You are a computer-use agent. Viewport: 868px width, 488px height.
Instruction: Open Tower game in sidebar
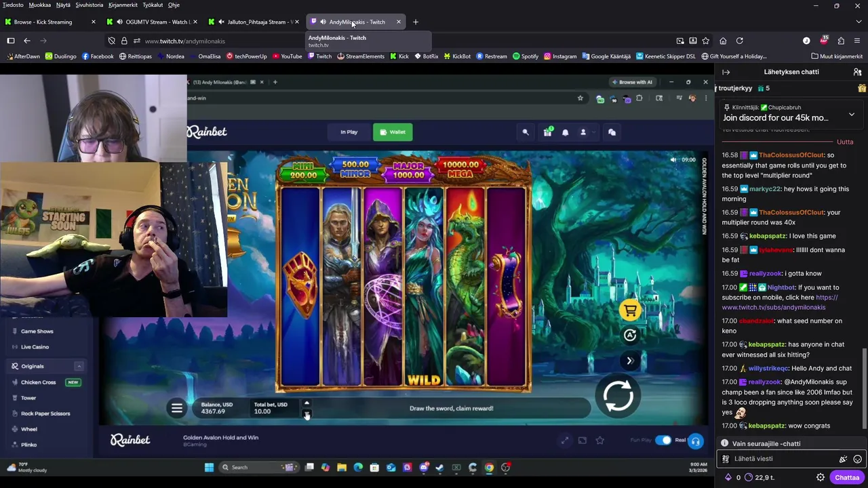(28, 398)
